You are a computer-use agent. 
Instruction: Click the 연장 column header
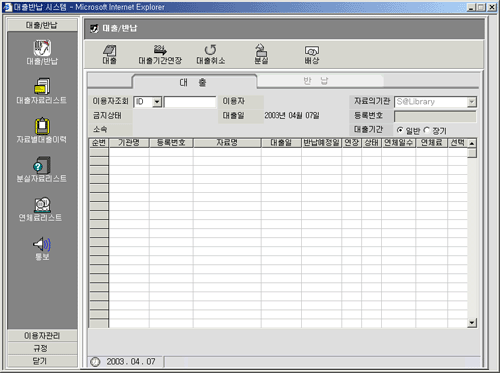pos(351,143)
